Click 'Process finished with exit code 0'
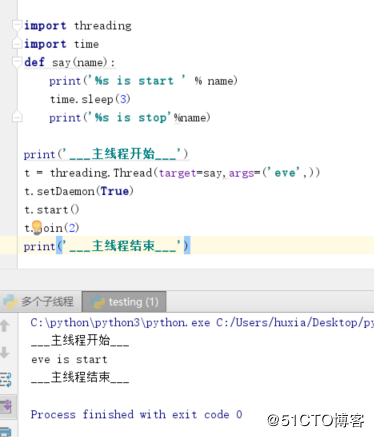Screen dimensions: 374x437 click(x=137, y=414)
